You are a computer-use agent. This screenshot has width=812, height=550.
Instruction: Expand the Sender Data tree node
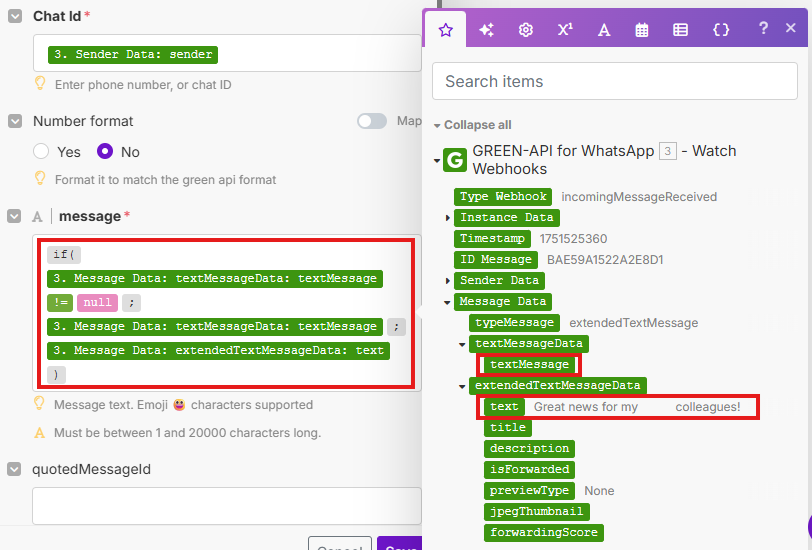click(448, 281)
